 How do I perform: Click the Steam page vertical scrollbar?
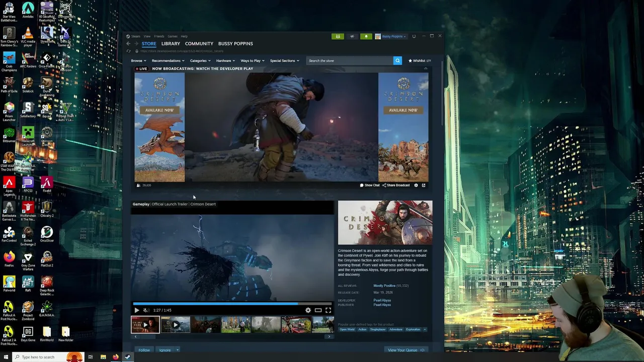pyautogui.click(x=442, y=93)
